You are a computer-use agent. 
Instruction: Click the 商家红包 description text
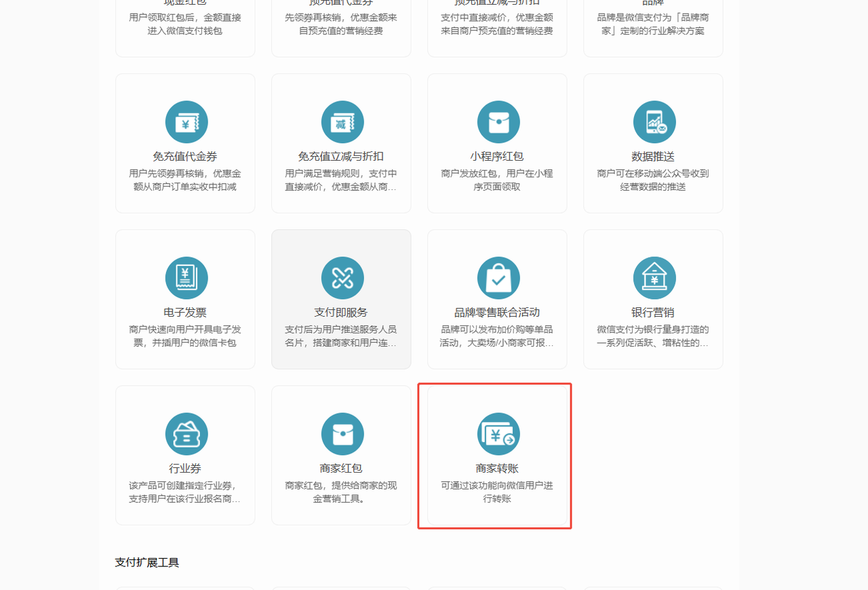(341, 492)
